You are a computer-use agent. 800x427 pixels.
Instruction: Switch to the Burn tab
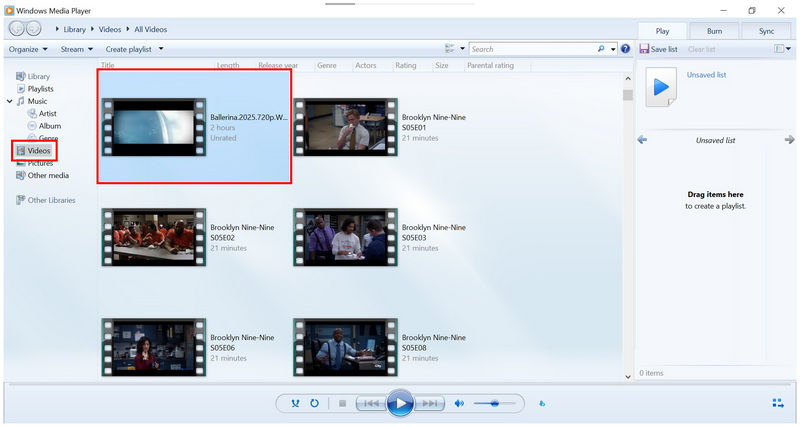click(x=714, y=31)
